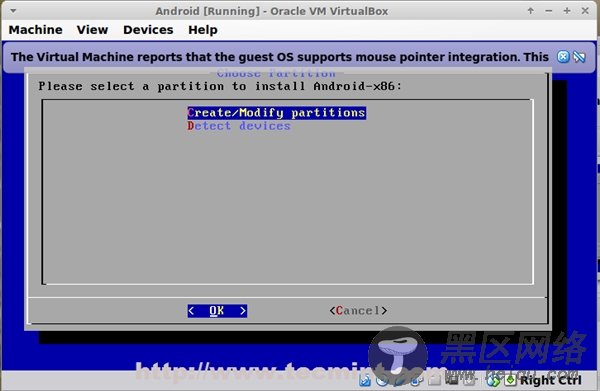Image resolution: width=600 pixels, height=391 pixels.
Task: Confirm with the OK button
Action: coord(217,311)
